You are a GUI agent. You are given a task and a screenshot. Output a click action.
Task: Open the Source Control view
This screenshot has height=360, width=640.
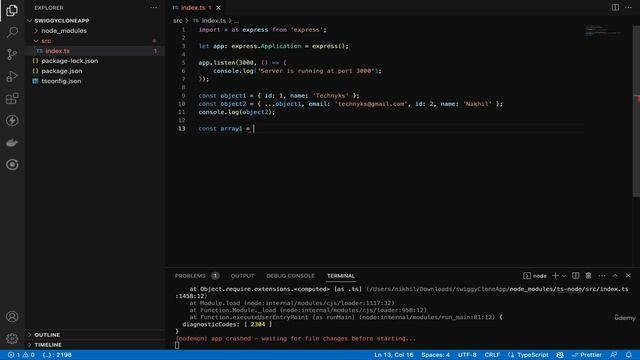[12, 54]
